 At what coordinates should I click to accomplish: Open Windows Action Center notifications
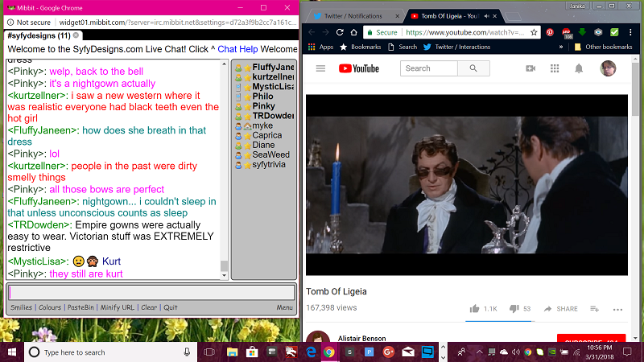(x=627, y=352)
